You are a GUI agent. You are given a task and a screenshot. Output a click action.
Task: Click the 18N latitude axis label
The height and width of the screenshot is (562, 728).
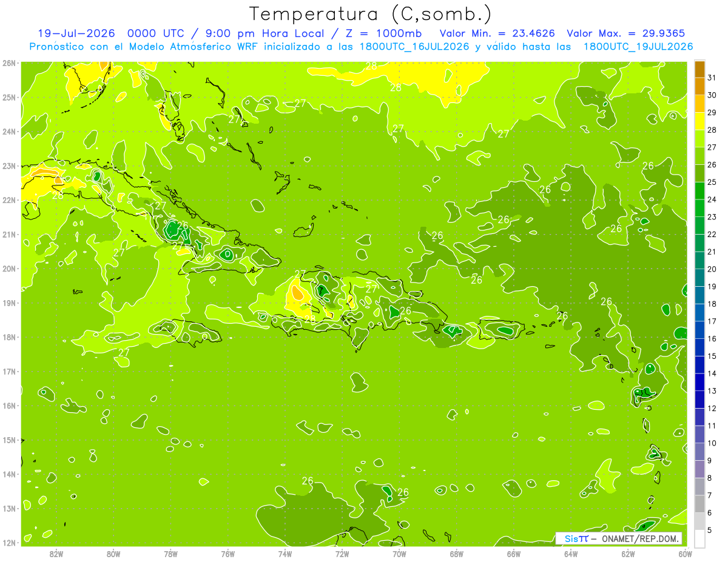click(x=8, y=337)
